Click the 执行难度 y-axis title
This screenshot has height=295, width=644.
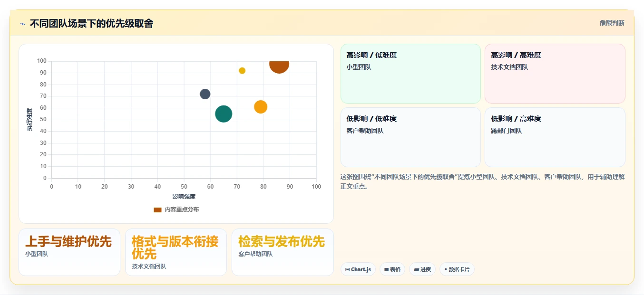[29, 120]
